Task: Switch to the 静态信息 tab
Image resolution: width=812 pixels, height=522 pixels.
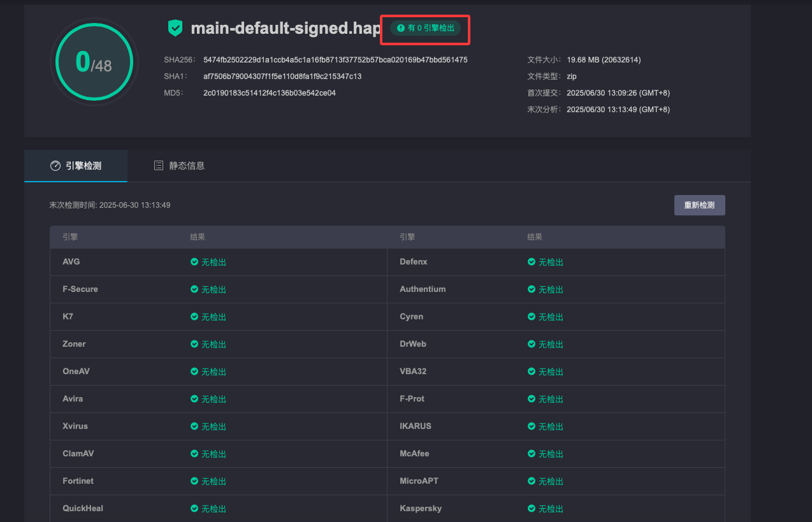Action: tap(179, 166)
